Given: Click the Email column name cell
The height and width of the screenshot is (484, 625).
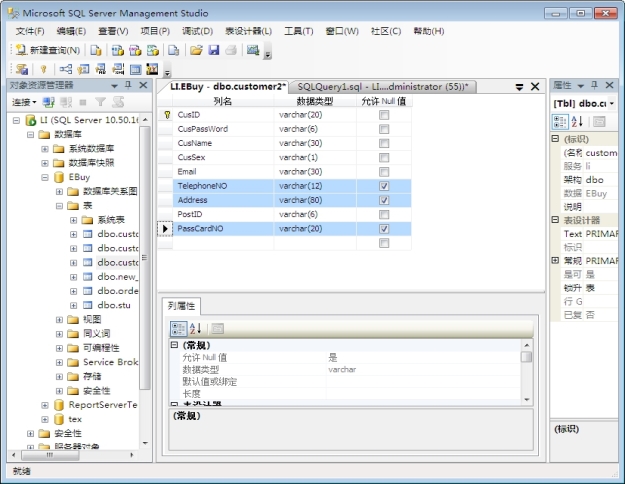Looking at the screenshot, I should [x=224, y=172].
